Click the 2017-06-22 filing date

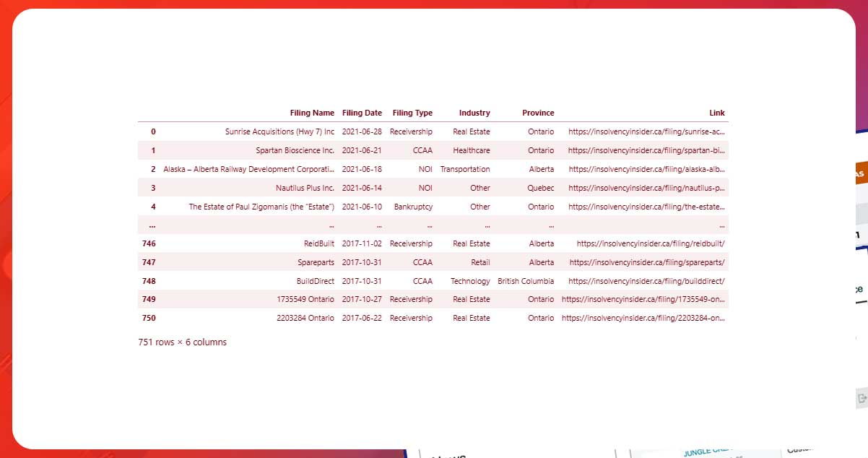click(x=362, y=318)
